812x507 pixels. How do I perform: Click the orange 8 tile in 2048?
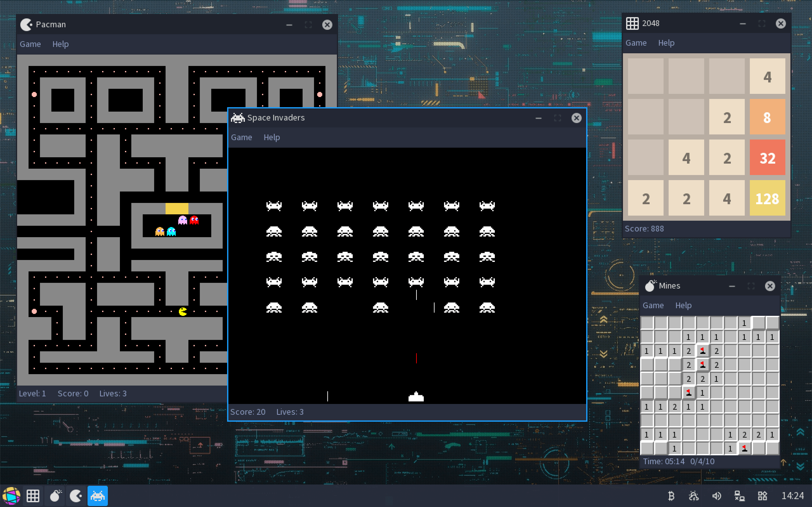point(767,117)
